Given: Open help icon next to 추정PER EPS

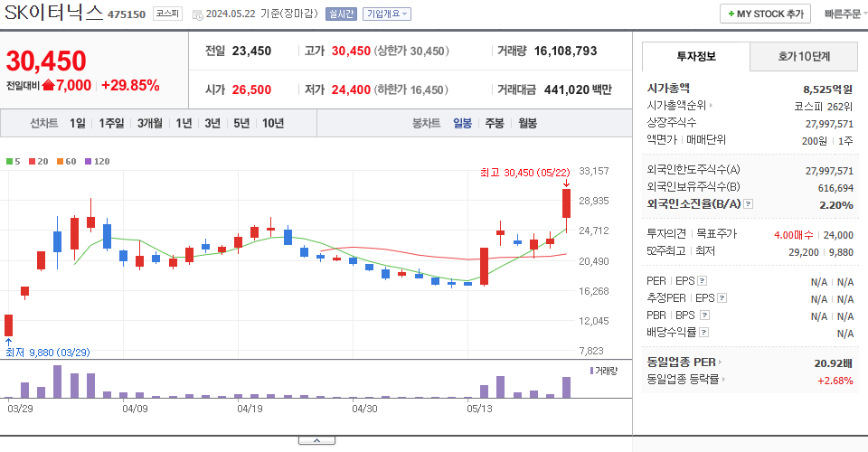Looking at the screenshot, I should [x=722, y=297].
